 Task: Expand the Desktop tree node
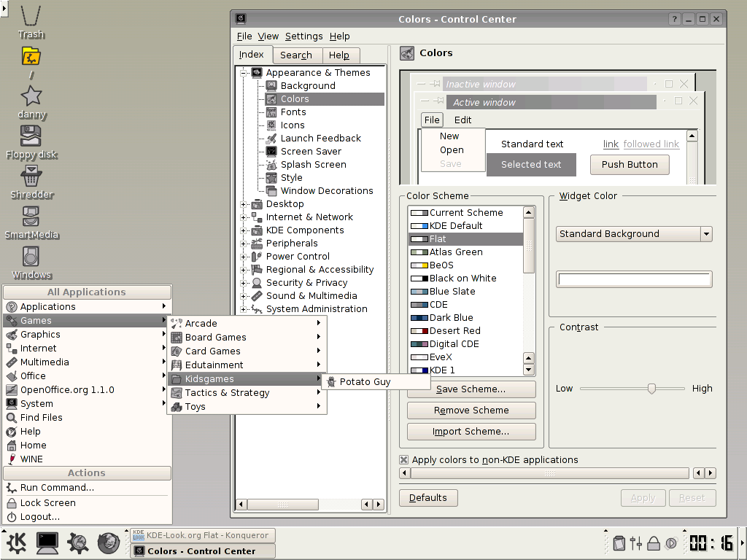(x=244, y=204)
